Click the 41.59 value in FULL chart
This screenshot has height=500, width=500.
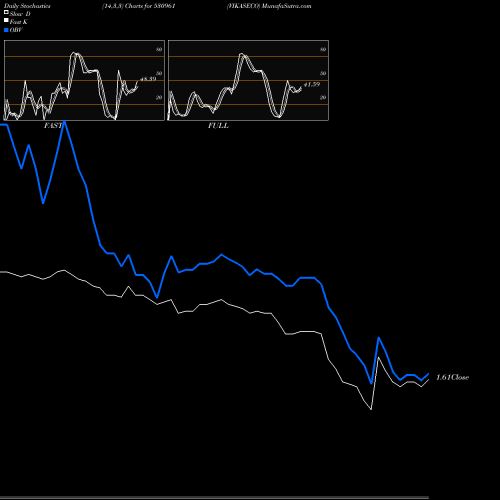[x=312, y=84]
